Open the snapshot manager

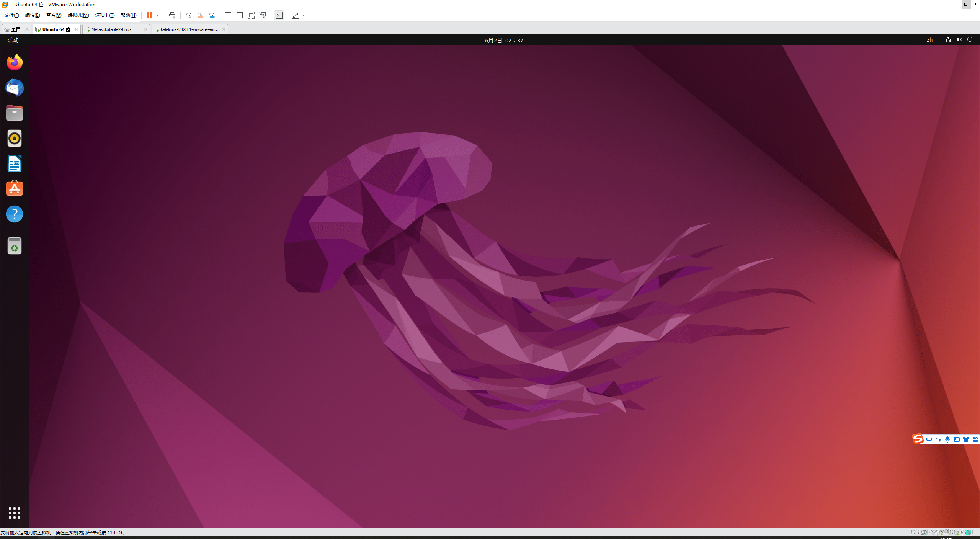pos(212,15)
